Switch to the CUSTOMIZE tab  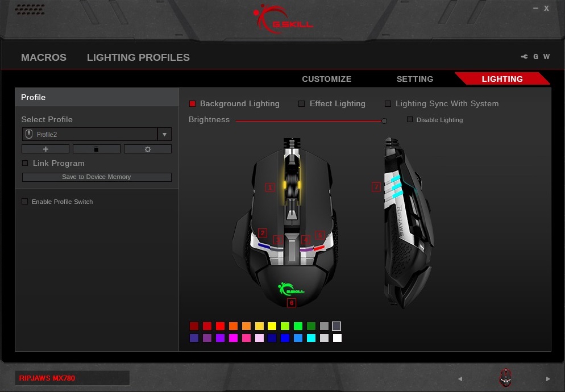326,79
